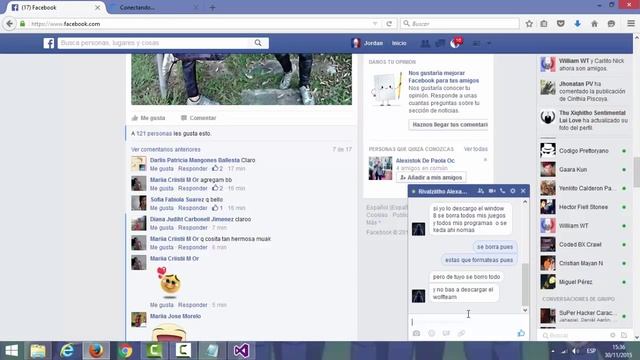Screen dimensions: 640x360
Task: Start a voice call in the chat window
Action: tap(502, 191)
